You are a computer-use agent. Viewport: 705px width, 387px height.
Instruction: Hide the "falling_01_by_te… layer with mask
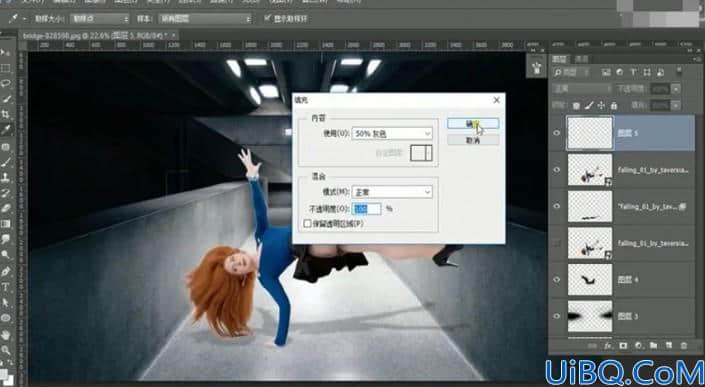pos(557,206)
